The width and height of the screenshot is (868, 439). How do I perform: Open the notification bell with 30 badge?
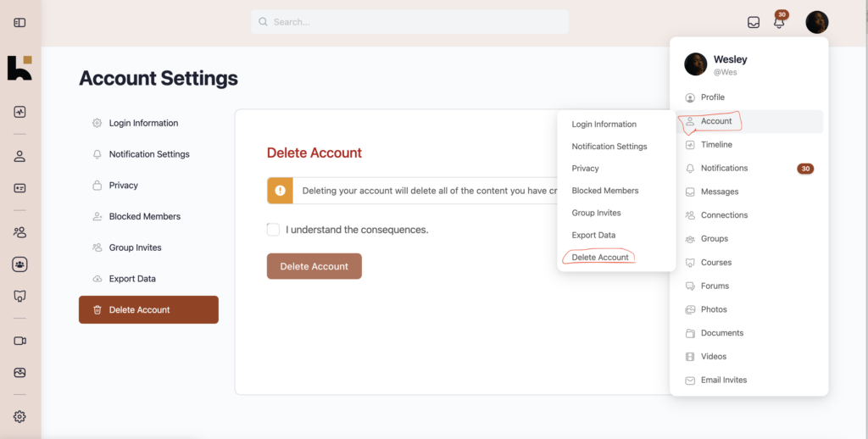[780, 21]
